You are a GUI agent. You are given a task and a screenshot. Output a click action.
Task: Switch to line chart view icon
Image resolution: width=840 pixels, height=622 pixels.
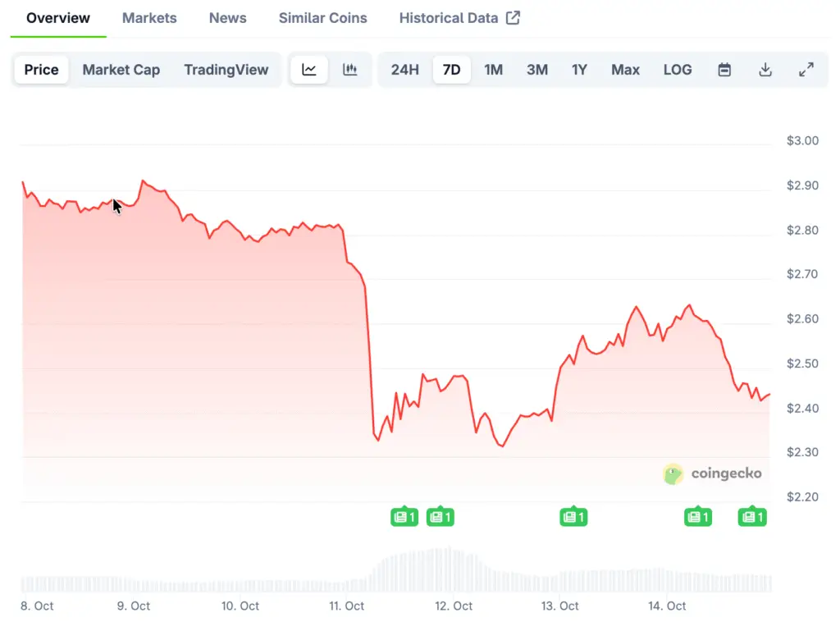click(309, 70)
